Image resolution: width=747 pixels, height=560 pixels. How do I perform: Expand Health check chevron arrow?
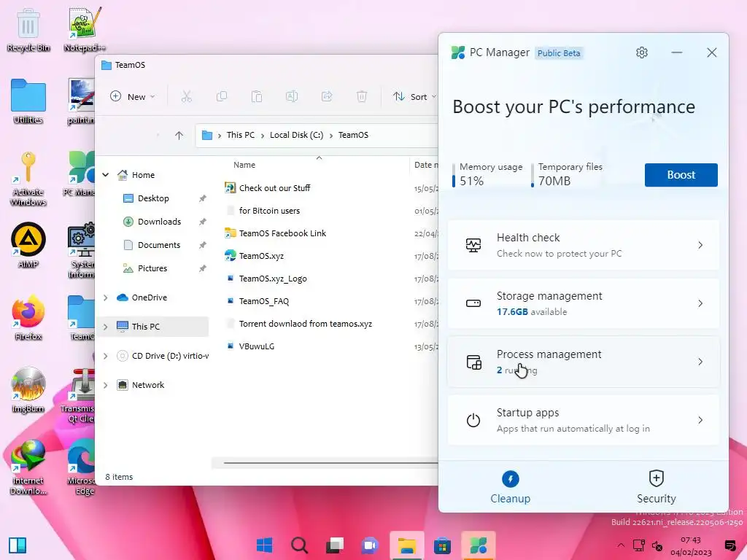click(x=700, y=245)
